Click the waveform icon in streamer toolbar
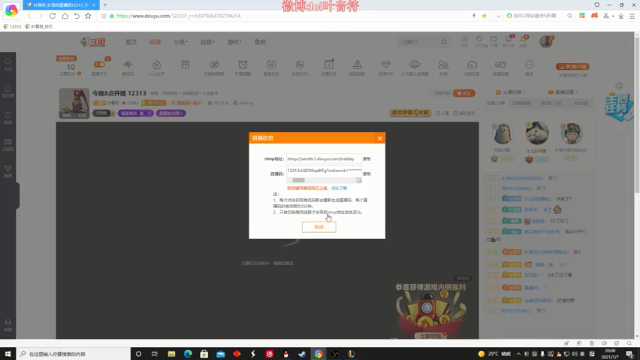This screenshot has width=640, height=360. click(x=128, y=64)
